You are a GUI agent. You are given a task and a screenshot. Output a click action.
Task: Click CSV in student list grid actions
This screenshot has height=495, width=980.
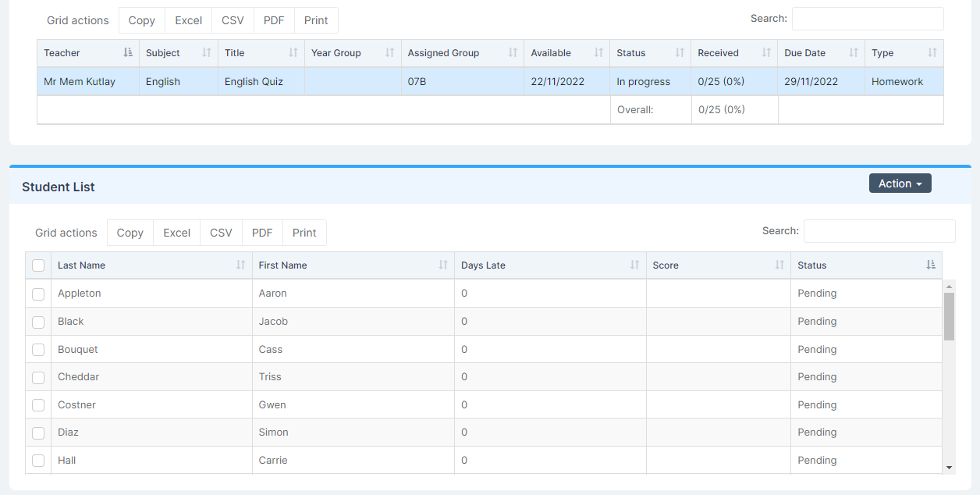coord(221,233)
